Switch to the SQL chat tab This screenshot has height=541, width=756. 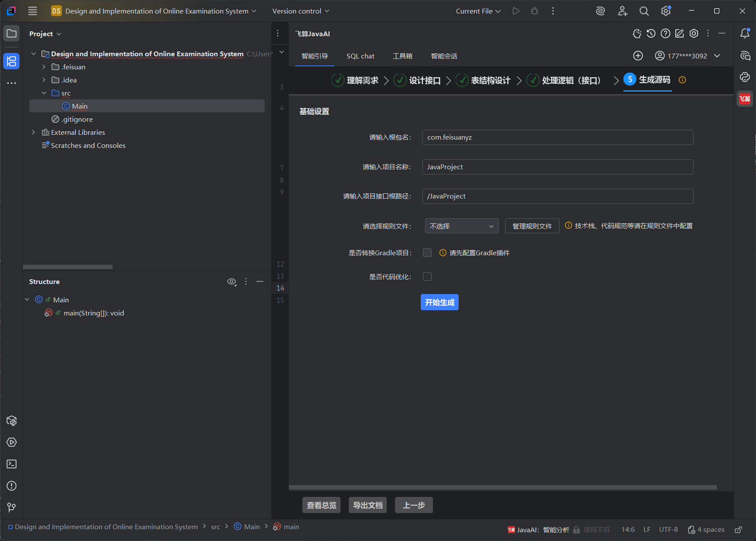pos(361,56)
